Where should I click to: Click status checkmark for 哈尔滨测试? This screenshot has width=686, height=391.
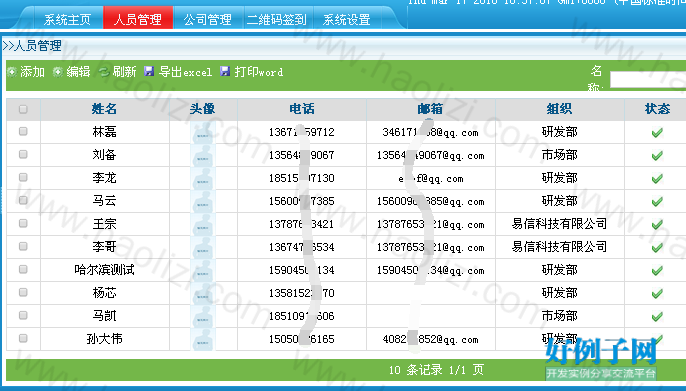coord(657,270)
